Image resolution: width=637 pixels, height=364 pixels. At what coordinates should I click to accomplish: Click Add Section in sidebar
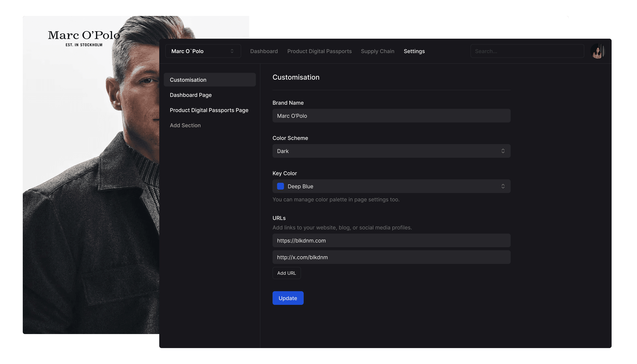point(185,125)
